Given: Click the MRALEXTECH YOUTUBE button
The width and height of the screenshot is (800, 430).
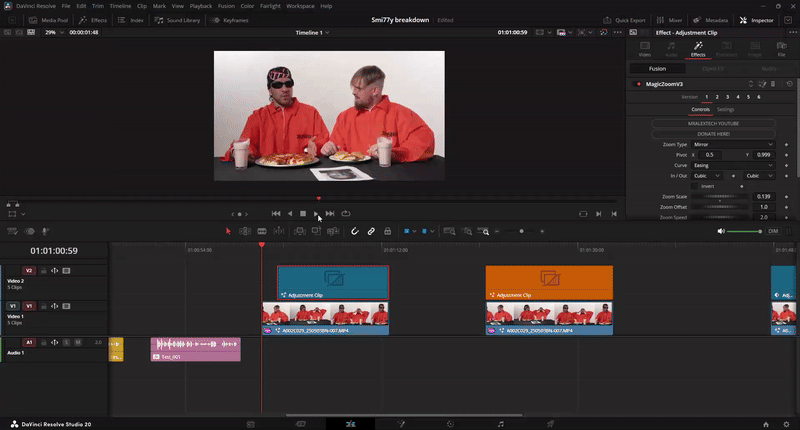Looking at the screenshot, I should point(713,123).
